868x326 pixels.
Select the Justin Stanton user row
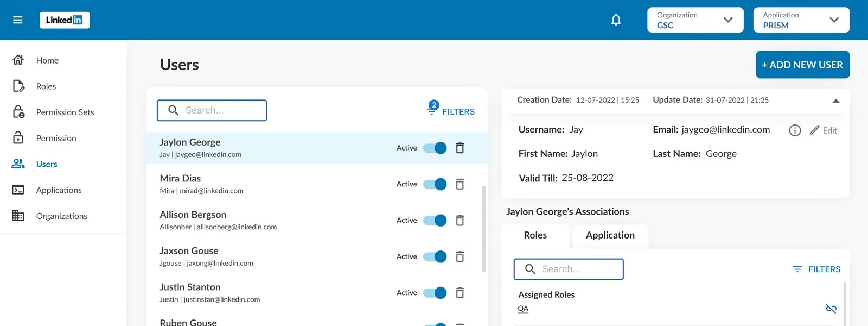coord(317,293)
